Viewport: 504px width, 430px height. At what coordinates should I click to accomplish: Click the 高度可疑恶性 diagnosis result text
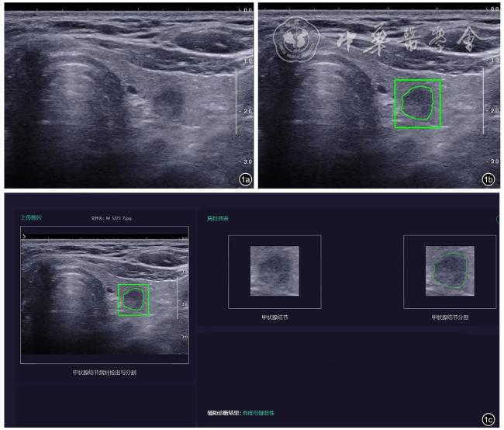(x=258, y=413)
